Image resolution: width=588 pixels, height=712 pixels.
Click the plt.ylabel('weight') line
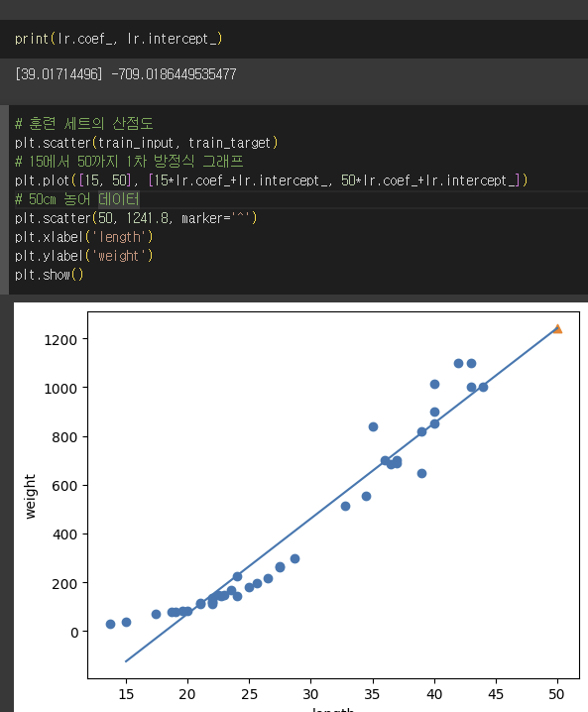point(84,256)
